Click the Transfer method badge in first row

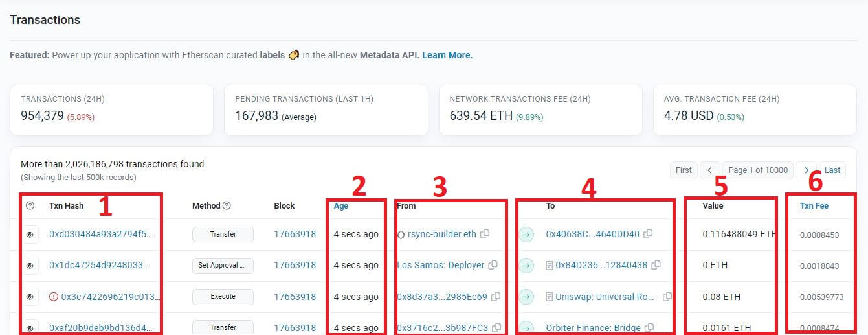(223, 234)
